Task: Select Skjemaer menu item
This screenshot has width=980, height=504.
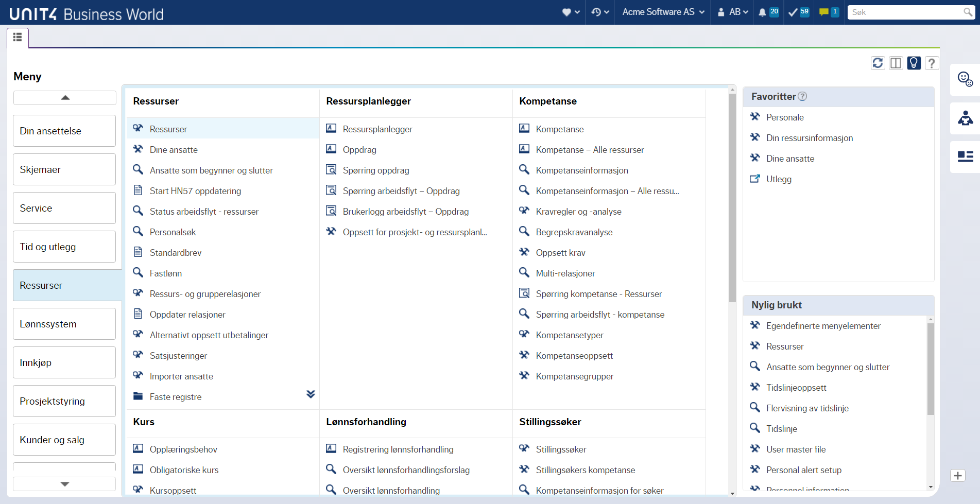Action: coord(64,169)
